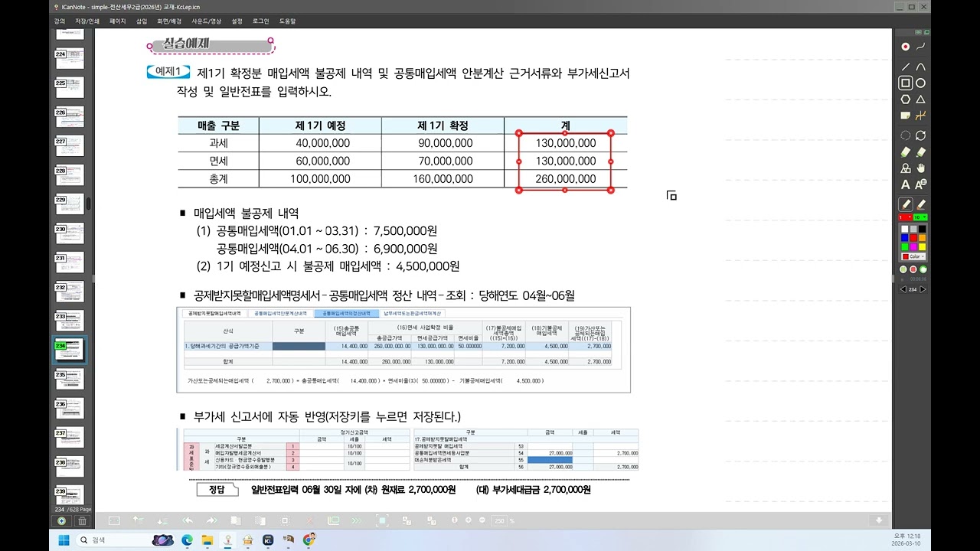
Task: Select the sticky note tool
Action: click(906, 115)
